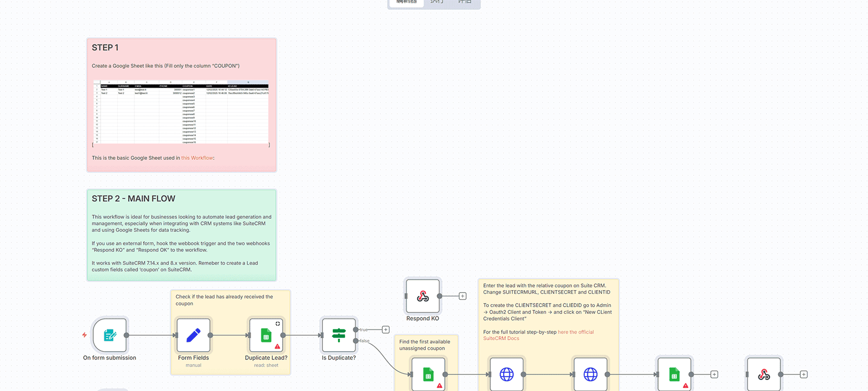Open Google Sheets node right of the globe nodes
Screen dimensions: 868x391
[x=674, y=374]
